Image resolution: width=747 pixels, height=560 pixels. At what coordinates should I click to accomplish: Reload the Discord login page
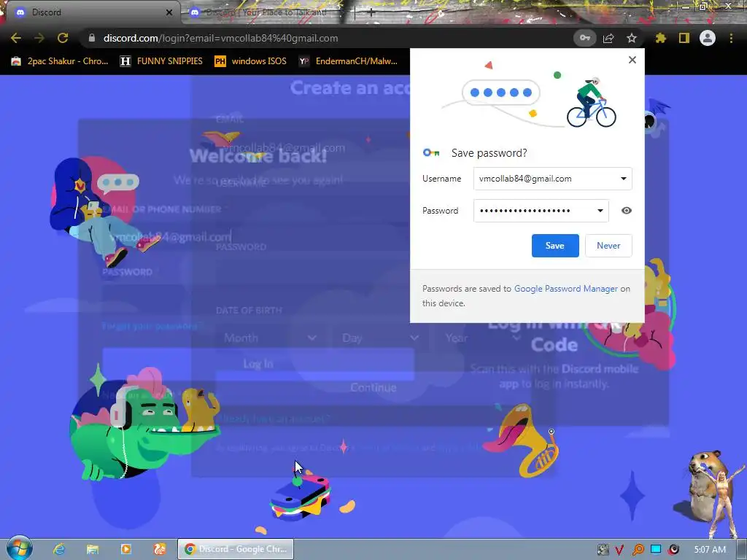tap(63, 38)
